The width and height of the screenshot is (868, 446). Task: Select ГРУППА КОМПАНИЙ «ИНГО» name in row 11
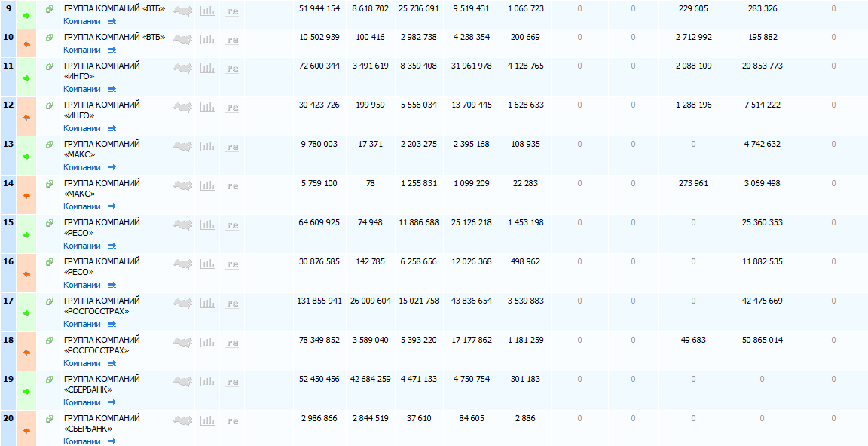point(102,71)
